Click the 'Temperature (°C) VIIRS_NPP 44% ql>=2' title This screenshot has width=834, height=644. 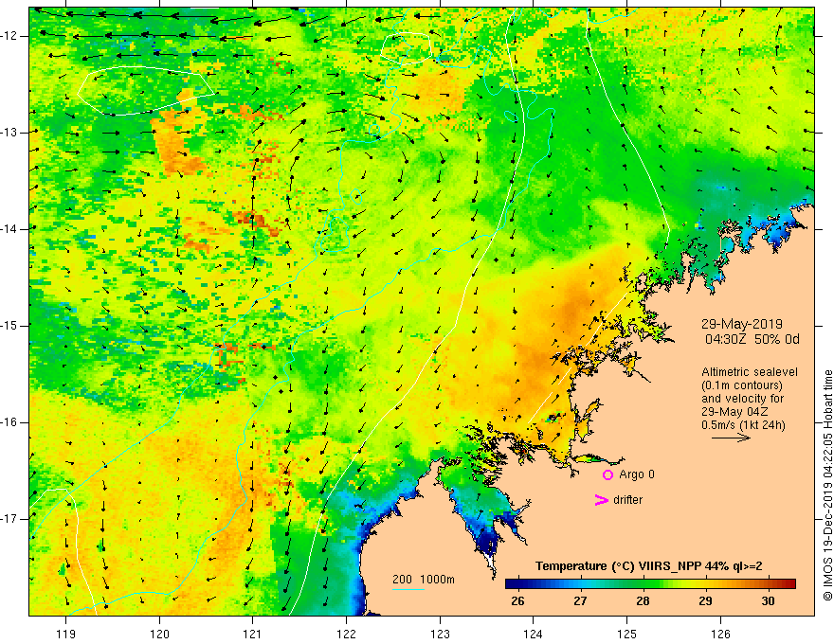649,566
